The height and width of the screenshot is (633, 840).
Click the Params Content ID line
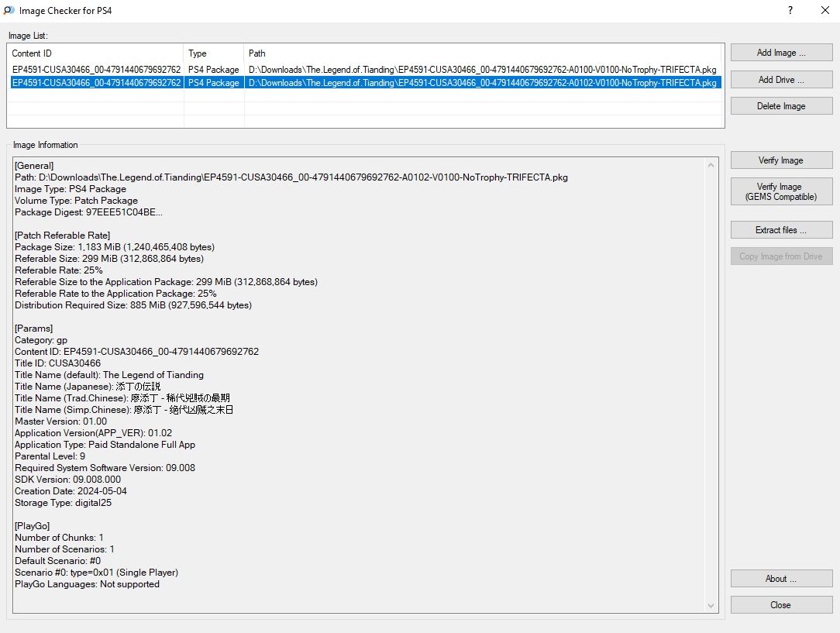(136, 351)
